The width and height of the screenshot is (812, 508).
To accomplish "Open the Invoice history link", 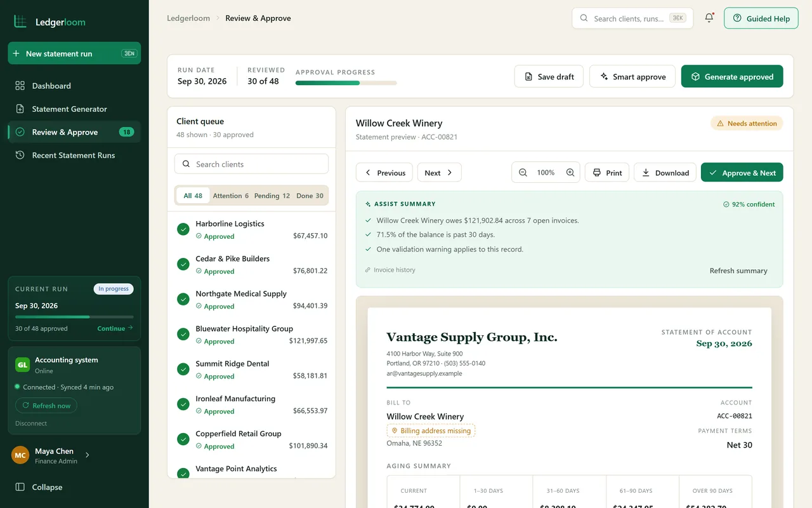I will (390, 270).
